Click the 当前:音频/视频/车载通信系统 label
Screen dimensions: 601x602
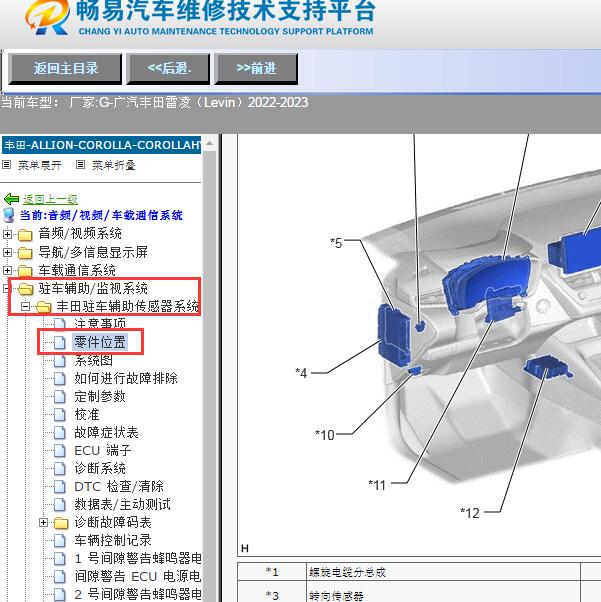coord(101,215)
